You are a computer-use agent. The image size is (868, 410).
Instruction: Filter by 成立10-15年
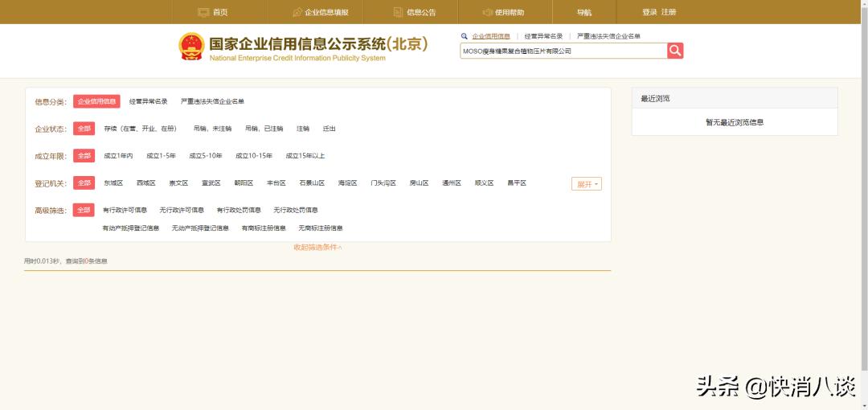pos(254,156)
